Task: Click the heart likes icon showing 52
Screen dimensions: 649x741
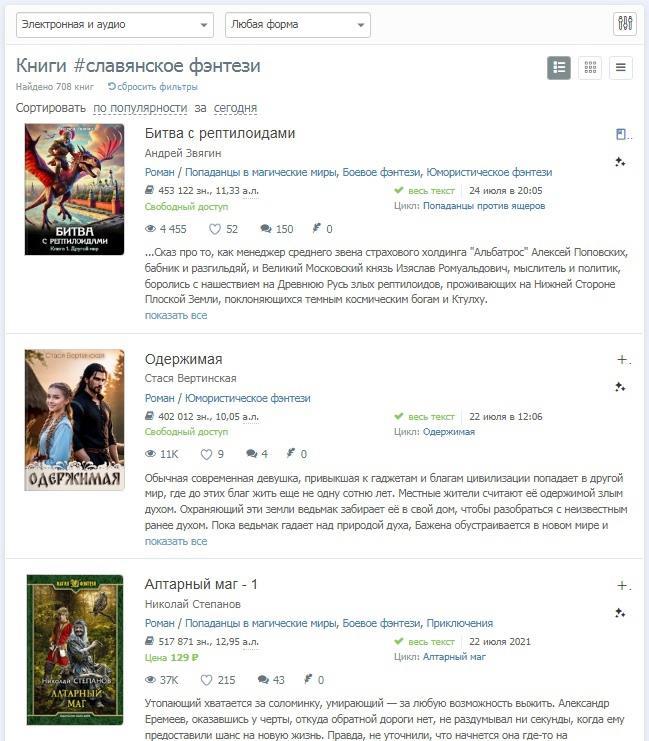Action: pyautogui.click(x=215, y=229)
